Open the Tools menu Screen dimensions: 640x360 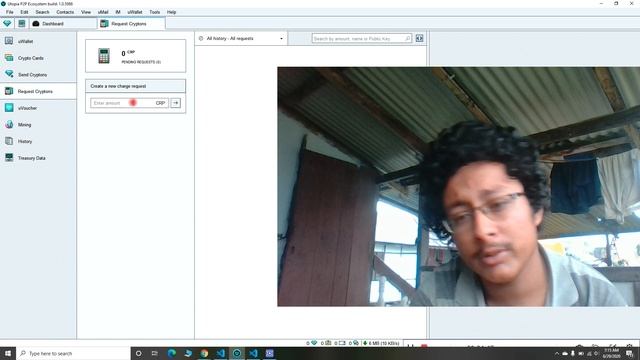[155, 12]
